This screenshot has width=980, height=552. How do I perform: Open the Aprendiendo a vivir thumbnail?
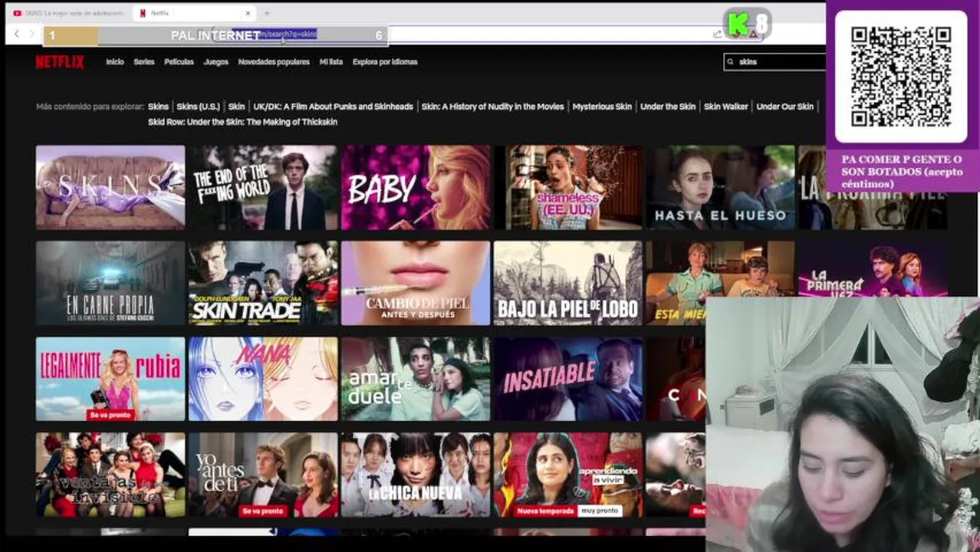pos(568,475)
